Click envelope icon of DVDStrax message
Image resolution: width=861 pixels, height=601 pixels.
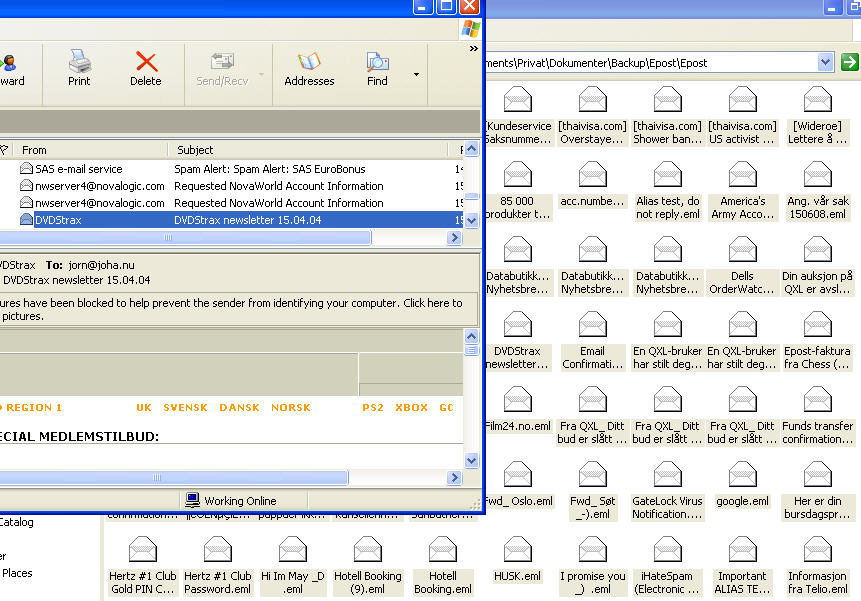tap(26, 220)
